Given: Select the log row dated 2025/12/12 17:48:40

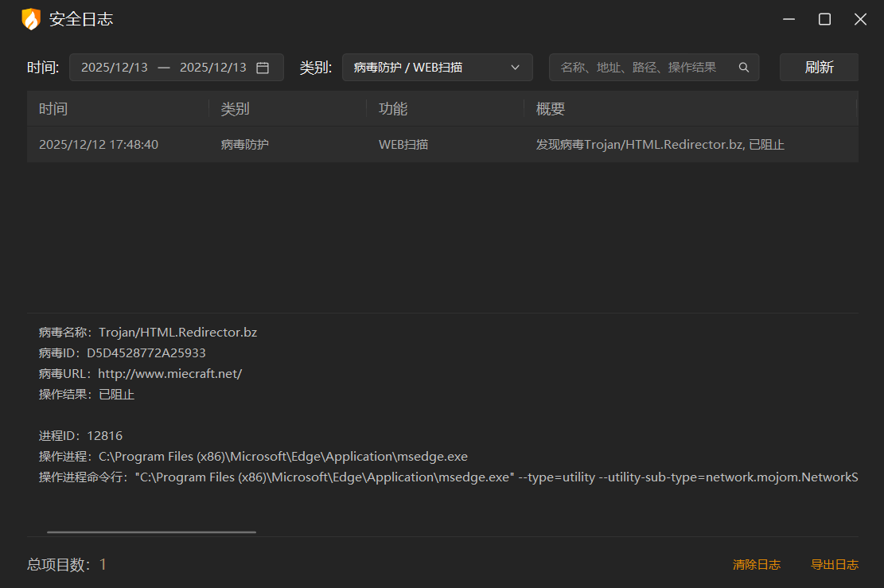Looking at the screenshot, I should pos(442,144).
